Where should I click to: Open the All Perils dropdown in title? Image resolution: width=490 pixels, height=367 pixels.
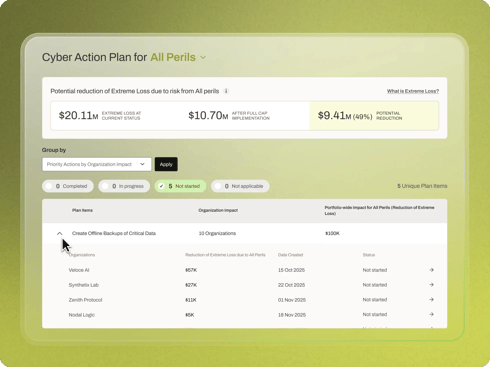[x=178, y=57]
